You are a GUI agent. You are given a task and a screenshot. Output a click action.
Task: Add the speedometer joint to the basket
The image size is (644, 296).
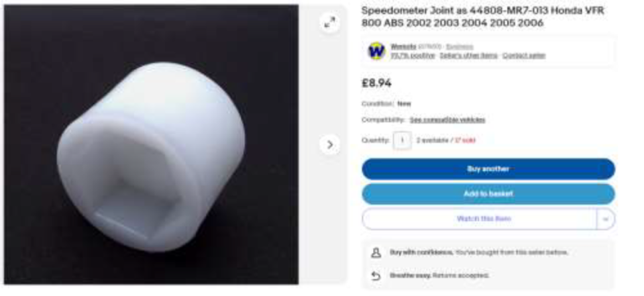[x=488, y=193]
